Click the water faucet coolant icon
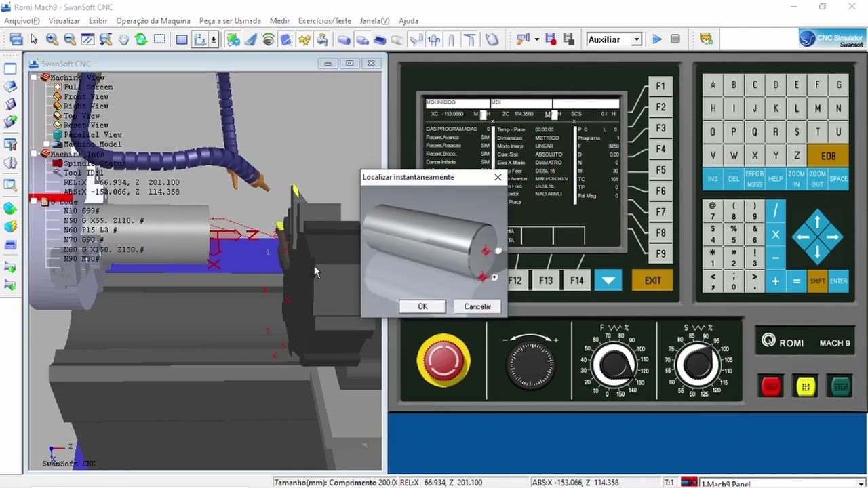 322,39
